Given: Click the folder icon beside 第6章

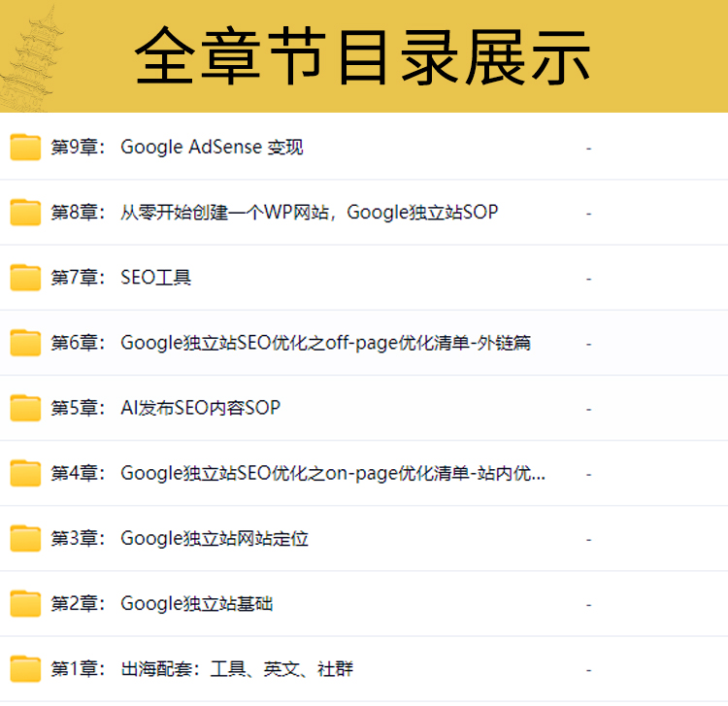Looking at the screenshot, I should pyautogui.click(x=25, y=343).
